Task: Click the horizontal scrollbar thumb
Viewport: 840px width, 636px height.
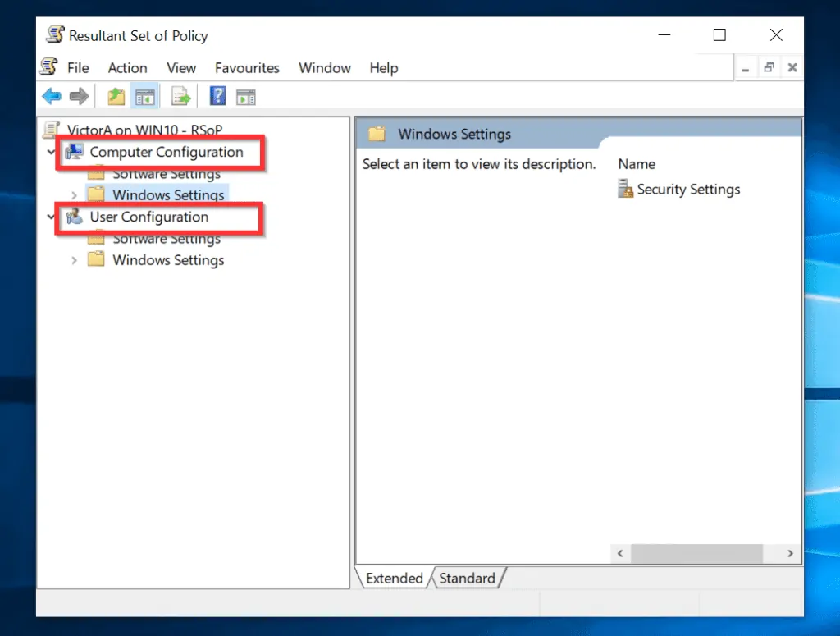Action: point(696,553)
